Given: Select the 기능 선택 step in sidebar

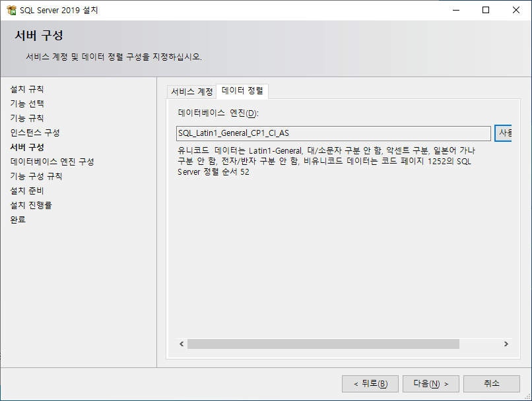Looking at the screenshot, I should tap(27, 104).
